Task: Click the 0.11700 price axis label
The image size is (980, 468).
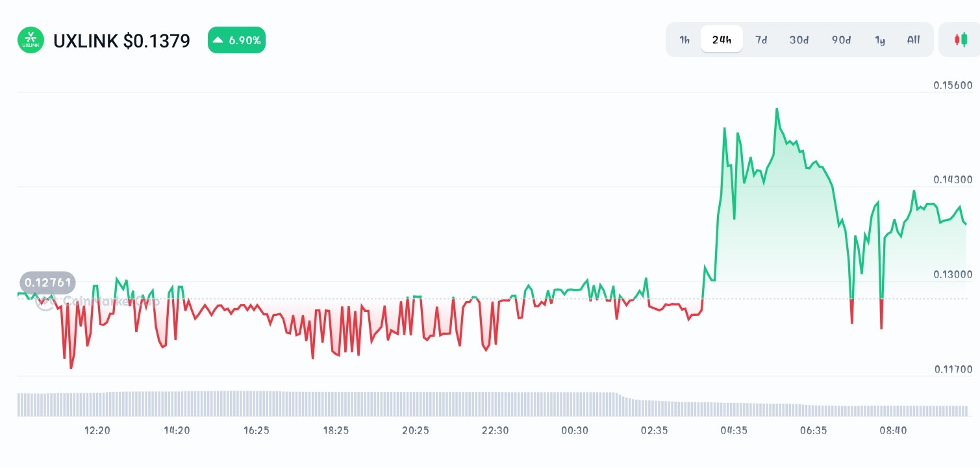Action: pyautogui.click(x=953, y=369)
